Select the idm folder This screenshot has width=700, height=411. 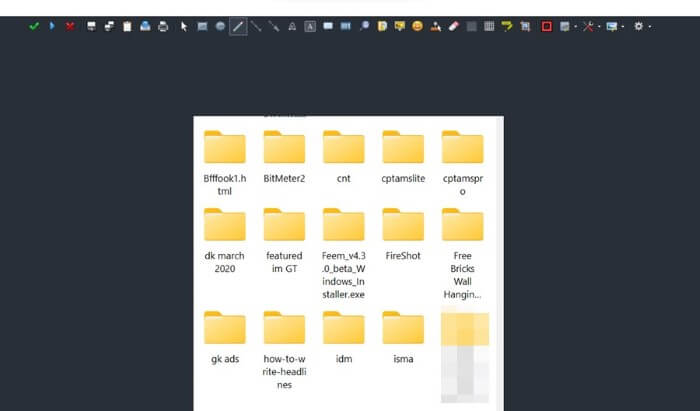click(344, 338)
